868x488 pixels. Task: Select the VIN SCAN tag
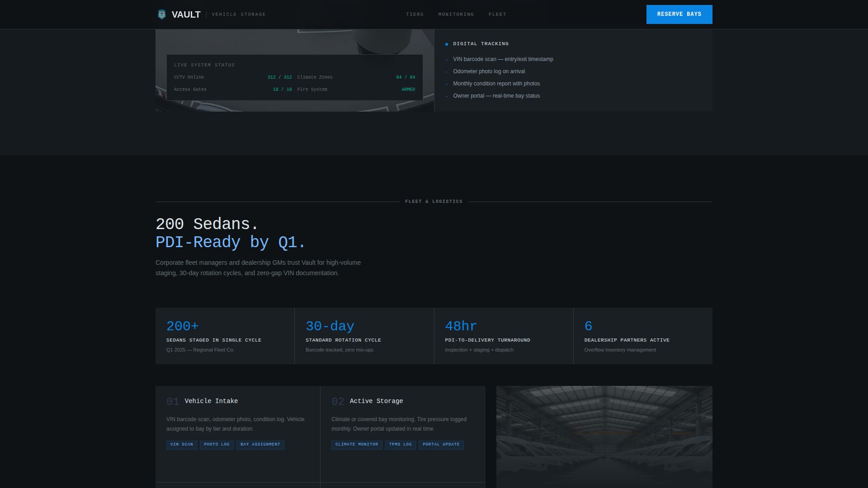tap(181, 445)
